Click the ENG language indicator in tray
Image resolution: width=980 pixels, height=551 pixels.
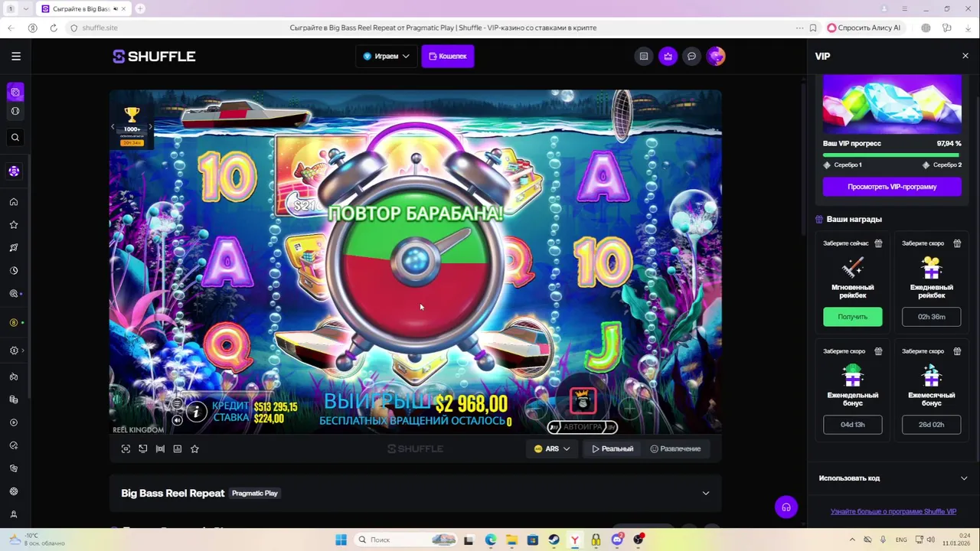click(x=901, y=540)
